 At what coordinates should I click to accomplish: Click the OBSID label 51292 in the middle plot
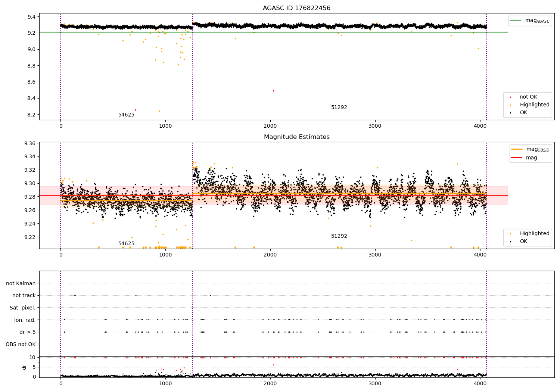339,236
